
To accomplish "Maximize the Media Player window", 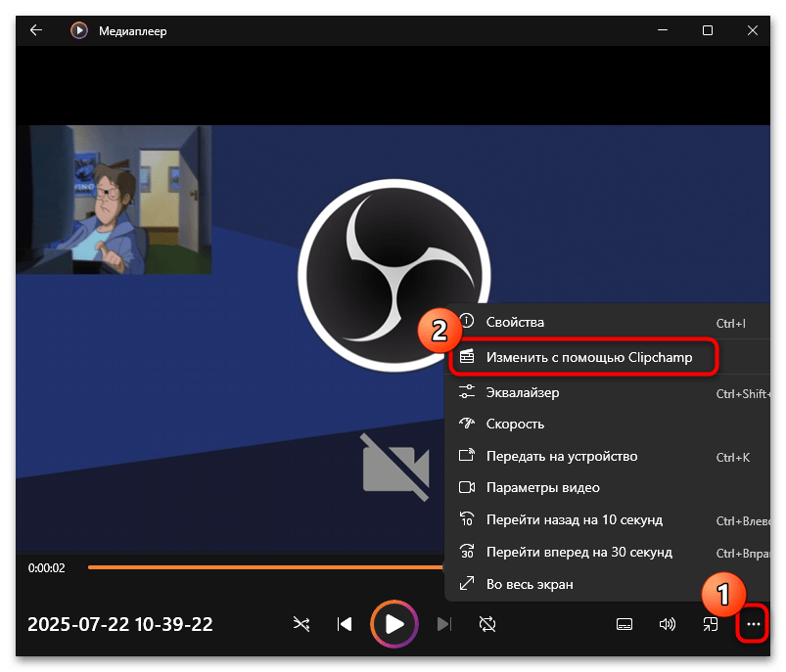I will (708, 30).
